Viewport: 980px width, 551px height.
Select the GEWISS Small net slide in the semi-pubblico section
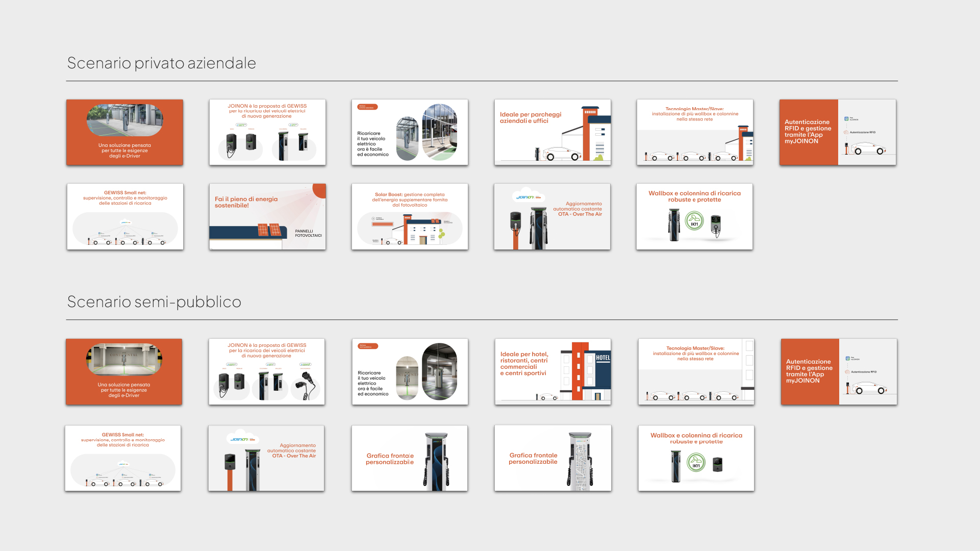(123, 458)
